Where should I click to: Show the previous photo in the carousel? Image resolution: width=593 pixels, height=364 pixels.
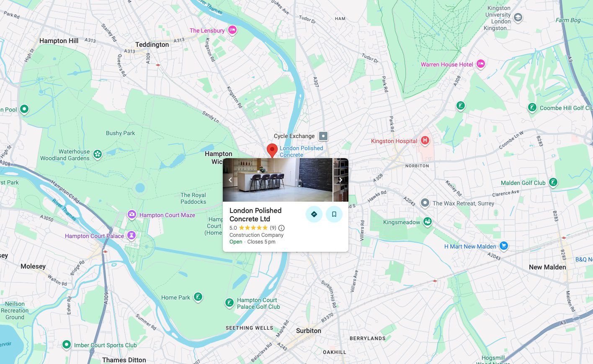(x=230, y=180)
